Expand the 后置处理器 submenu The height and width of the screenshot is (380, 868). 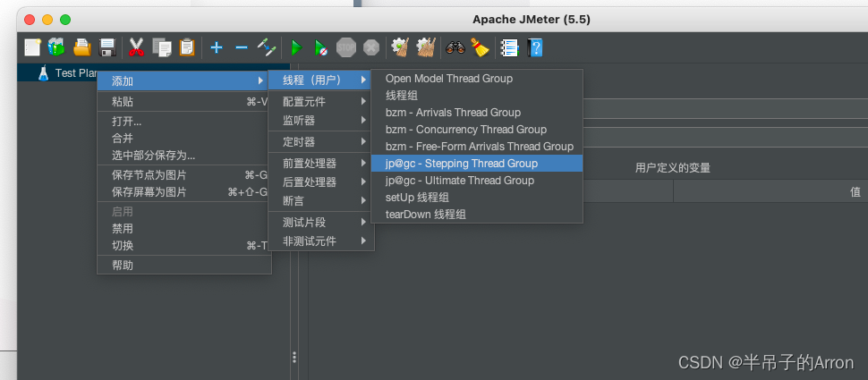click(x=319, y=182)
